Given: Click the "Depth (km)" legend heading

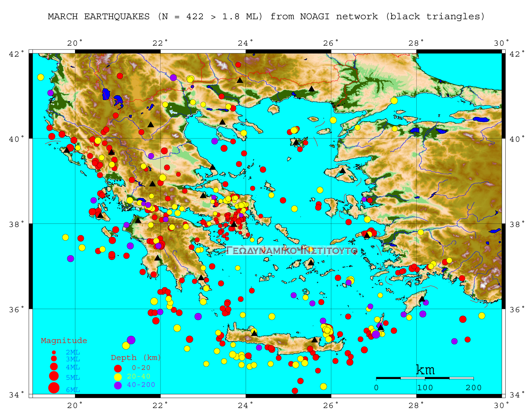Looking at the screenshot, I should tap(136, 358).
